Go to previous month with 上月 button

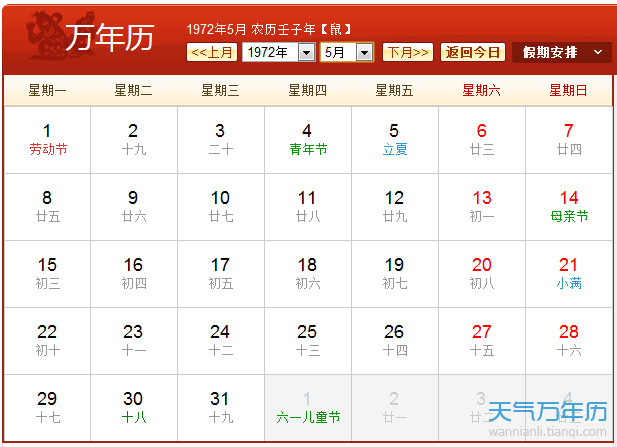(x=212, y=52)
